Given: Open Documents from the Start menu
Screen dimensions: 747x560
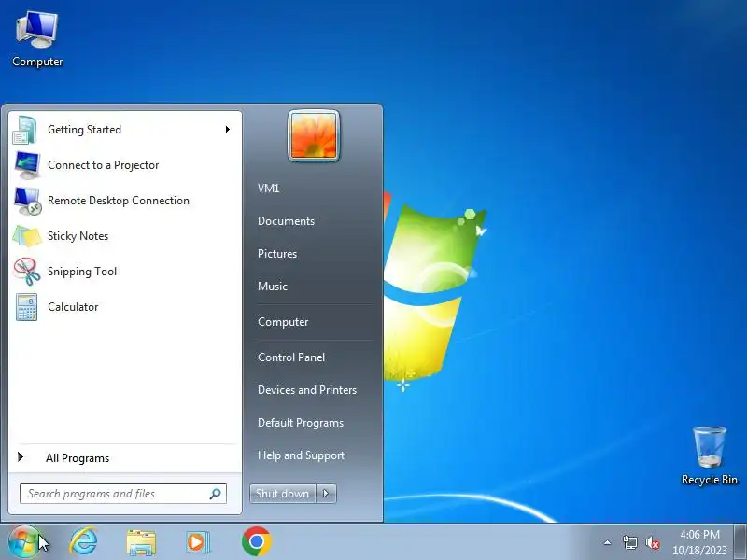Looking at the screenshot, I should [286, 221].
